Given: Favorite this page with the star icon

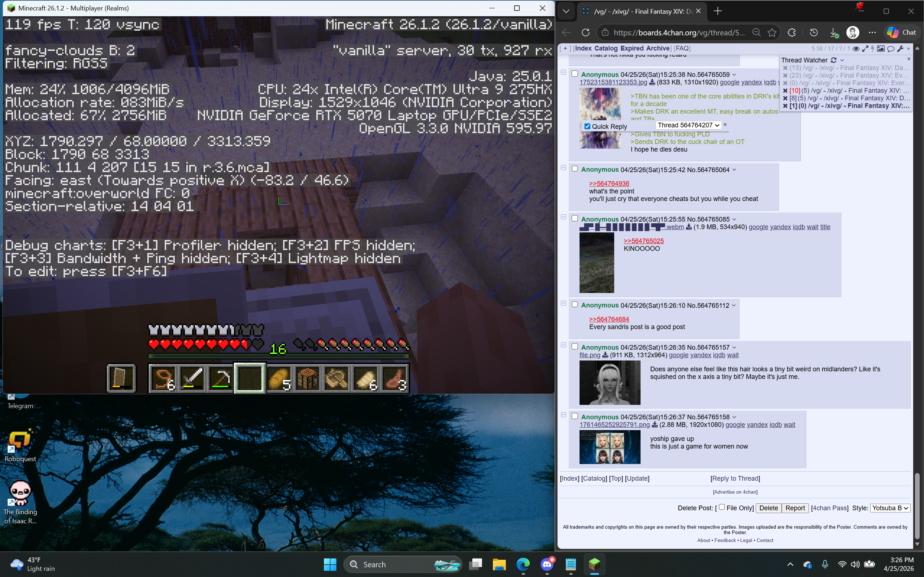Looking at the screenshot, I should [772, 32].
